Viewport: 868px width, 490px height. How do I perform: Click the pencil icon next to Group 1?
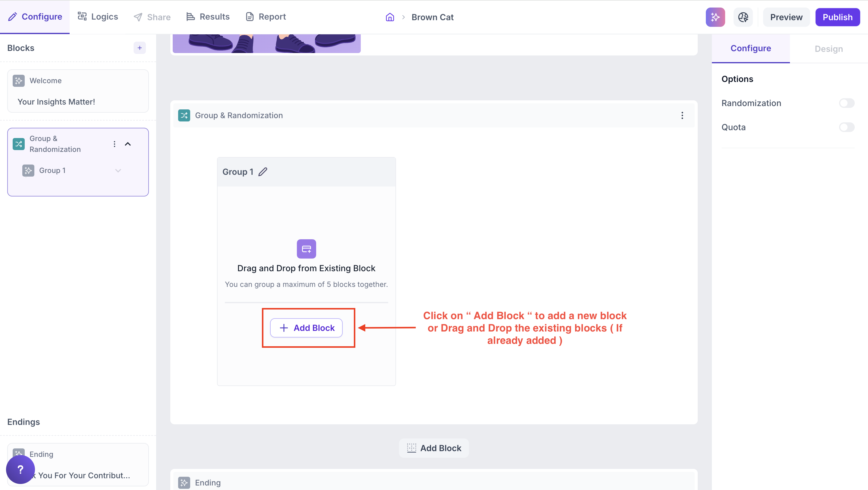263,172
